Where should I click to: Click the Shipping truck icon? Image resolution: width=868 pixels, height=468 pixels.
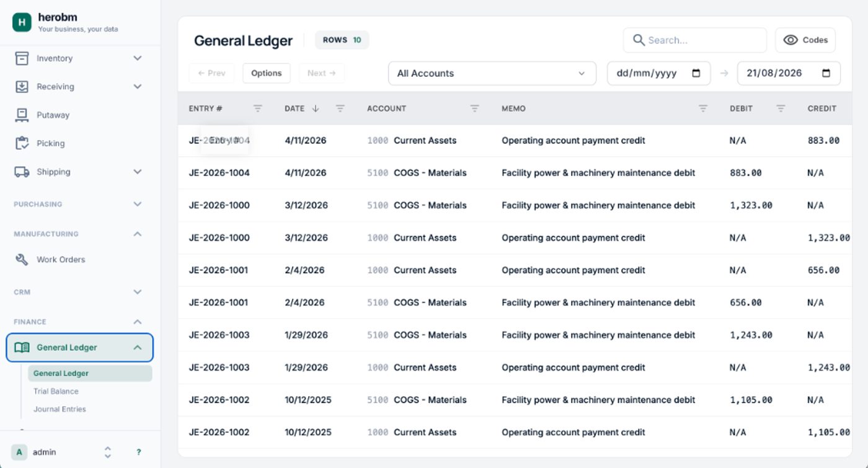coord(22,172)
